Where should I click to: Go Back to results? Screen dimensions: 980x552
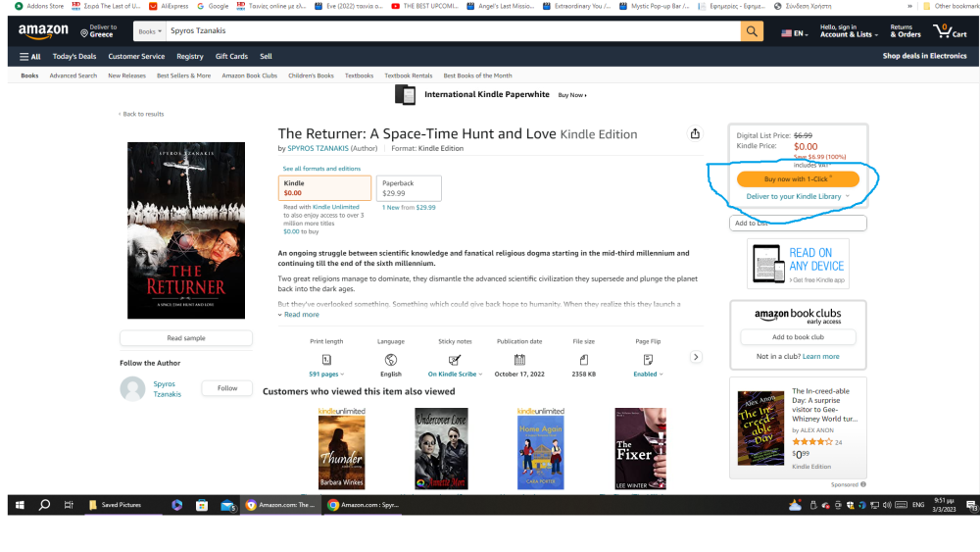coord(141,114)
